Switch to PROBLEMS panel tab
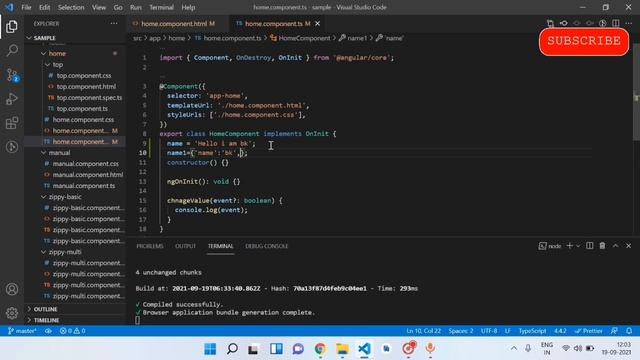The image size is (640, 360). coord(150,246)
